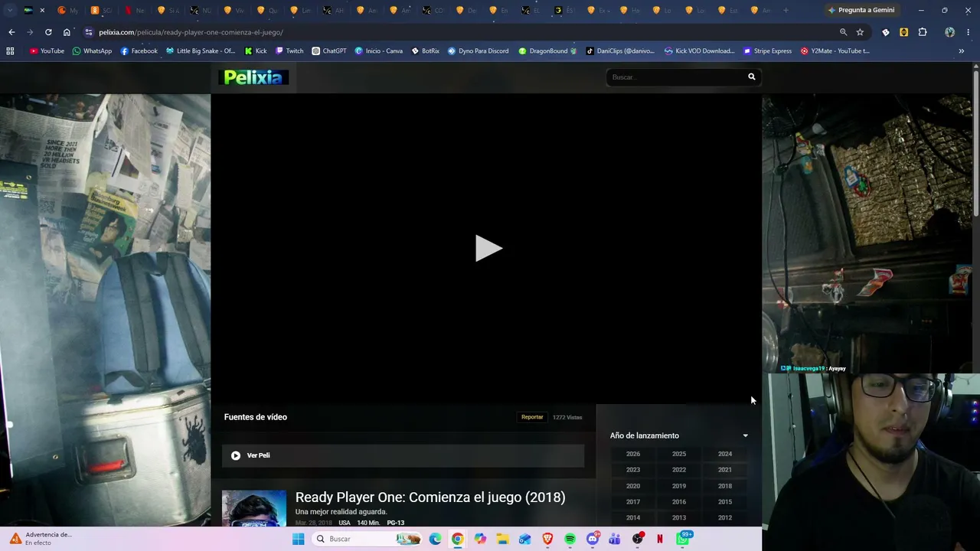Viewport: 980px width, 551px height.
Task: Open the browser extensions puzzle icon
Action: tap(923, 32)
